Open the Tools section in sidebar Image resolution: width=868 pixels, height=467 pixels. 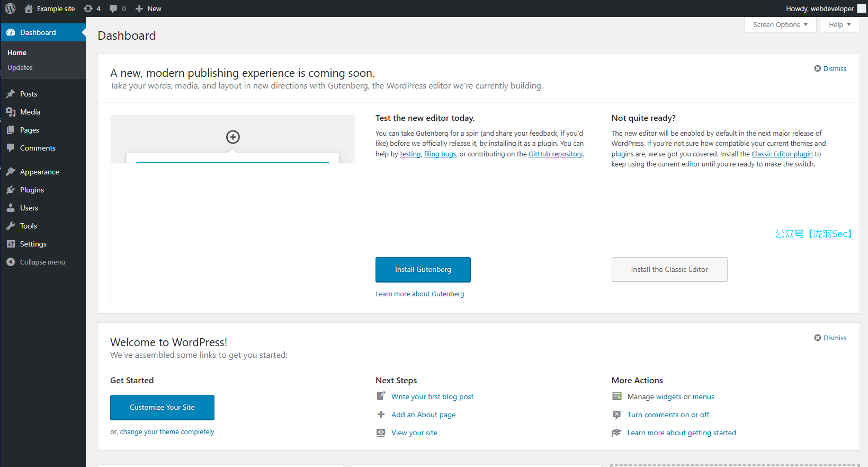(29, 226)
